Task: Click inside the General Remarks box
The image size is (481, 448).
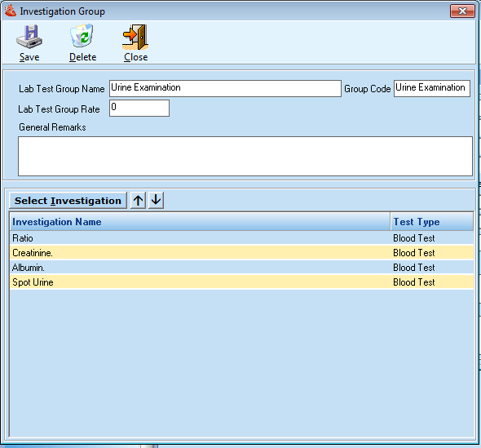Action: click(245, 157)
